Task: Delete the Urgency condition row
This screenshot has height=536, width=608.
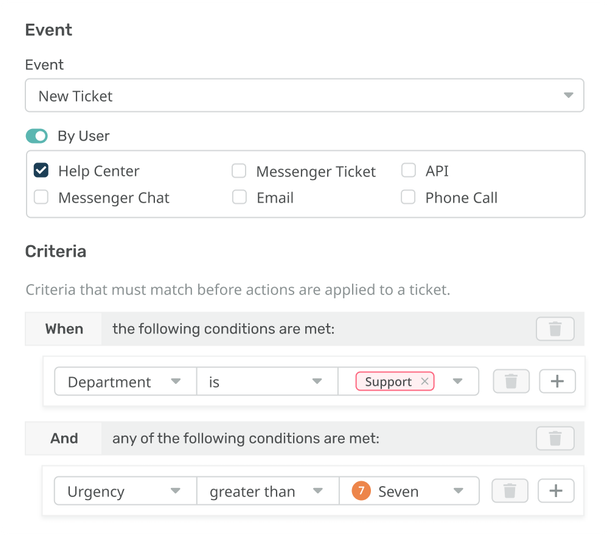Action: click(x=510, y=491)
